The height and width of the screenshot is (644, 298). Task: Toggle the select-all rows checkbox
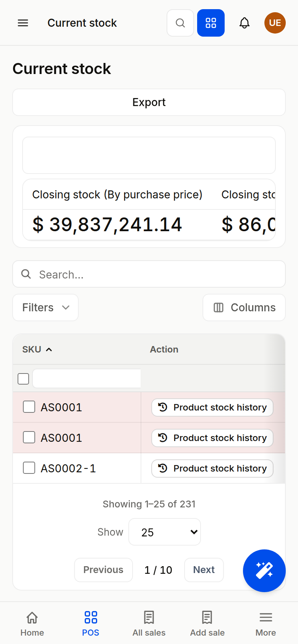point(23,379)
